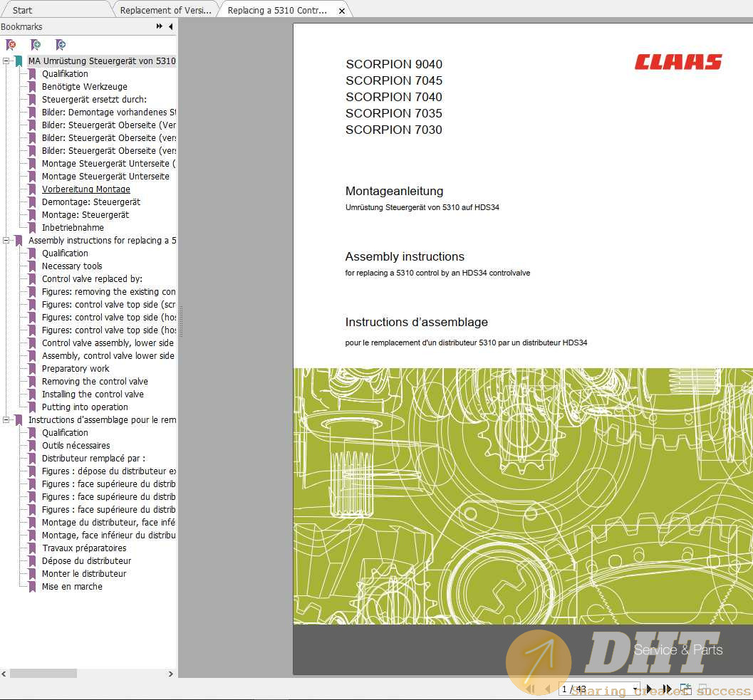
Task: Click bookmark icon beside Travaux préparatoires
Action: [x=32, y=548]
